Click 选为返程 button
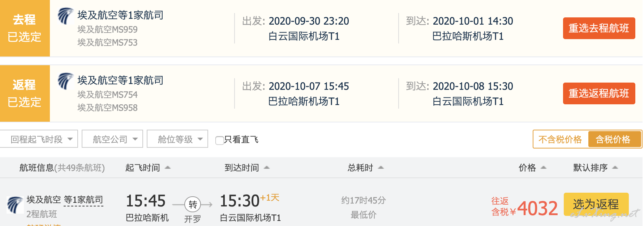The width and height of the screenshot is (644, 226). tap(596, 204)
